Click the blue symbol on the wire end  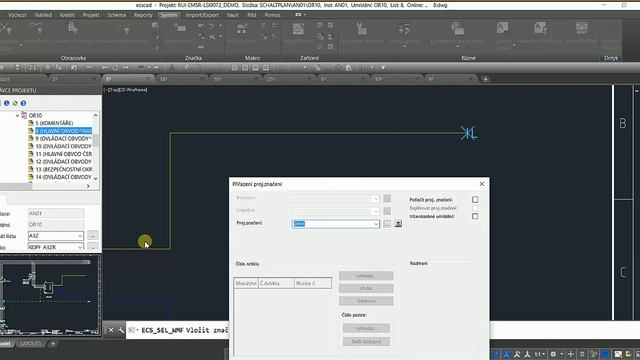click(469, 133)
